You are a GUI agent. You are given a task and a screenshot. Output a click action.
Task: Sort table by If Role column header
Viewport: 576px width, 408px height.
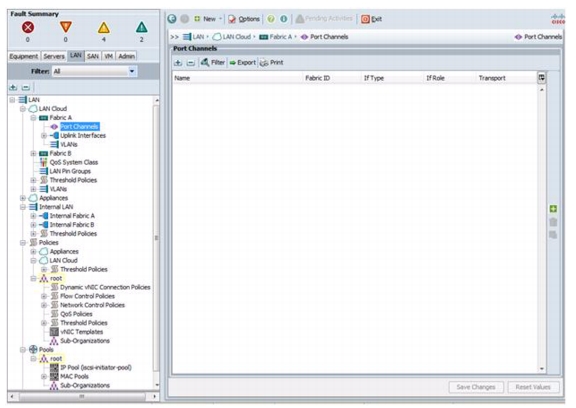[450, 78]
